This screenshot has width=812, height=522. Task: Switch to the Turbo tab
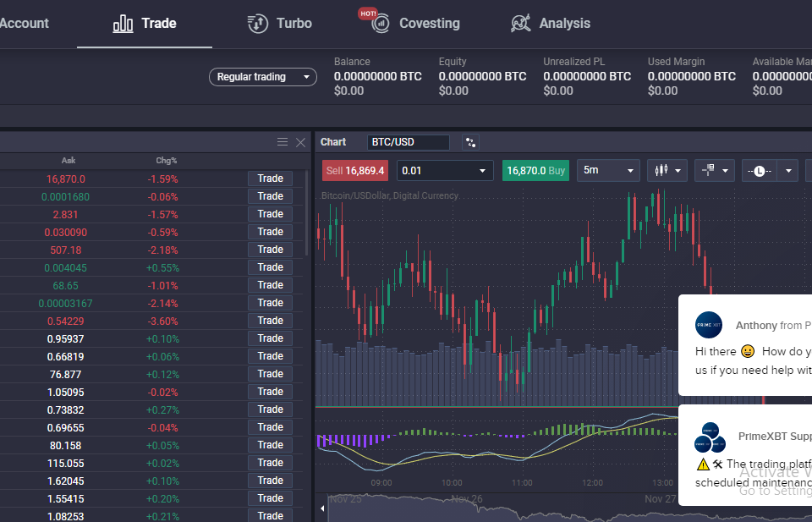pyautogui.click(x=280, y=24)
